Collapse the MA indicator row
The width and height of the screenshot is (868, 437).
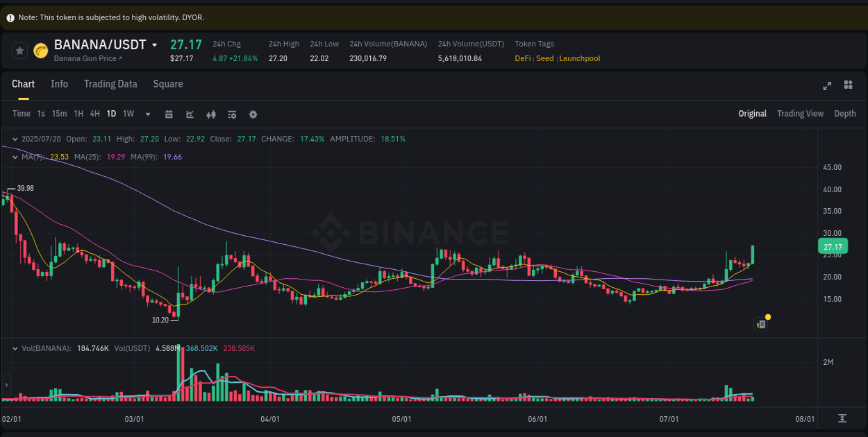(15, 157)
